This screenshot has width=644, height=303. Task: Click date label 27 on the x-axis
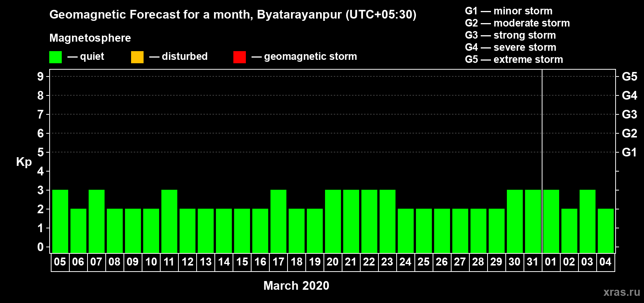(460, 262)
